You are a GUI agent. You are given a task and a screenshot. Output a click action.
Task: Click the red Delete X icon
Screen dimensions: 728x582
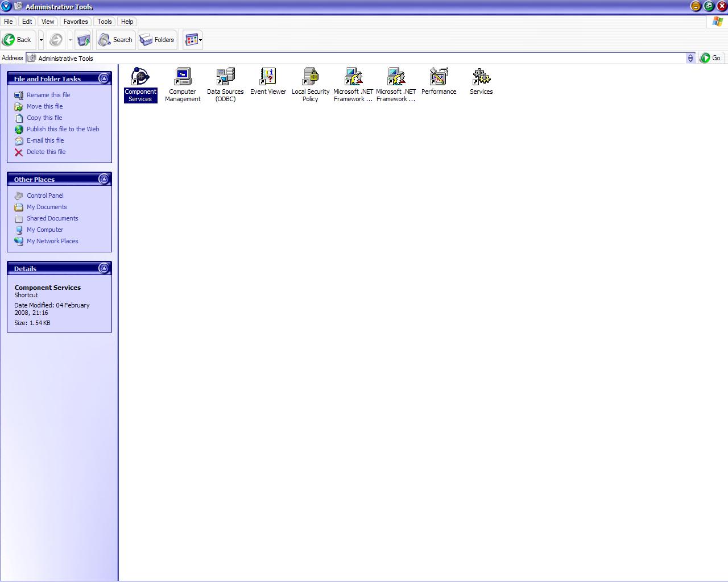(x=19, y=152)
